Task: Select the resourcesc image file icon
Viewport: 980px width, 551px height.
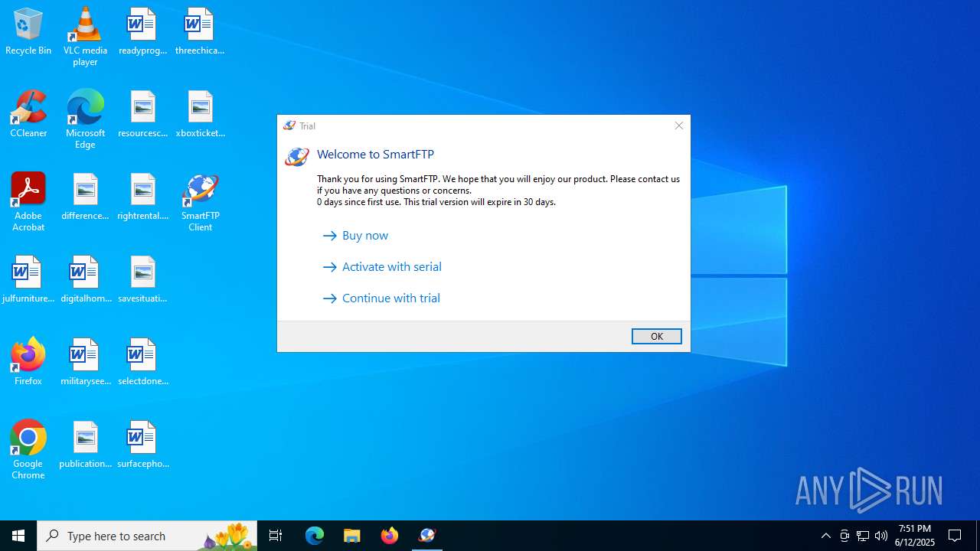Action: (x=142, y=115)
